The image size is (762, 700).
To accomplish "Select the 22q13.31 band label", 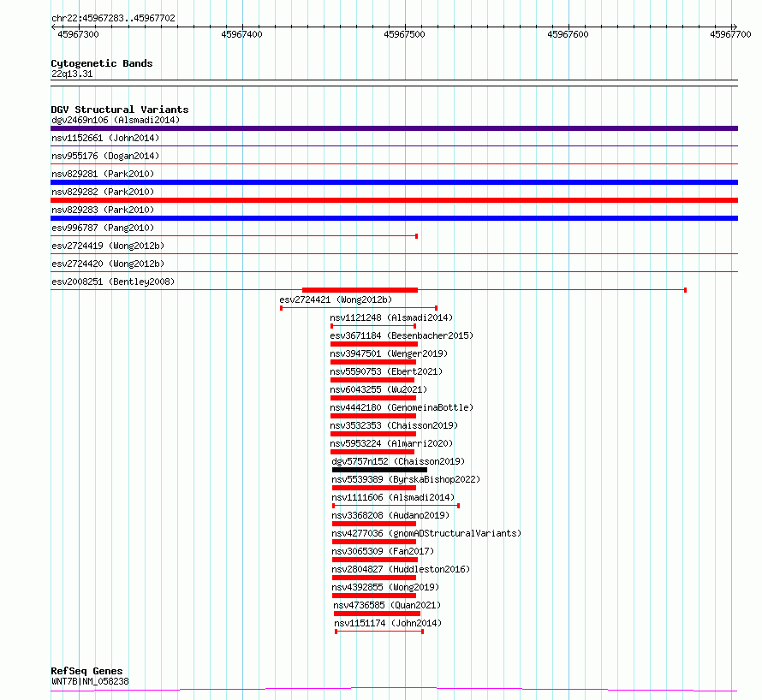I will point(72,74).
